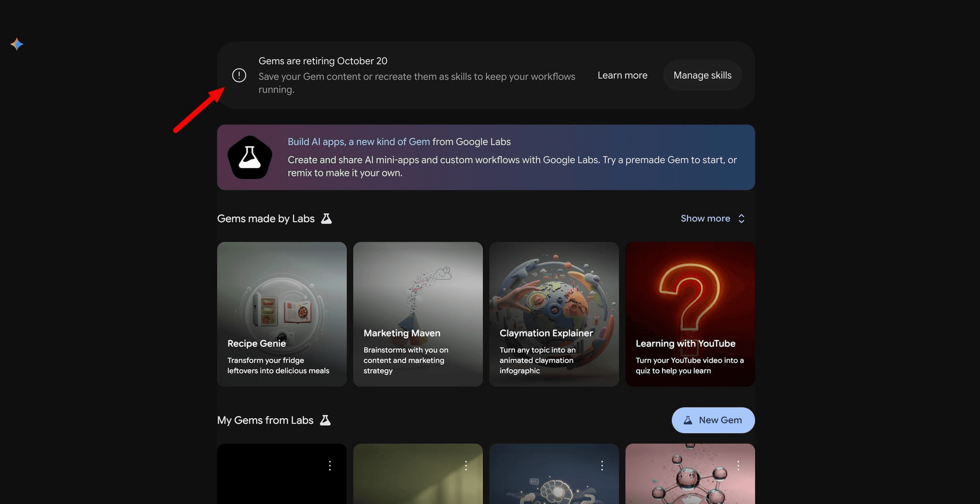The width and height of the screenshot is (980, 504).
Task: Click the Google Labs flask badge icon
Action: tap(250, 157)
